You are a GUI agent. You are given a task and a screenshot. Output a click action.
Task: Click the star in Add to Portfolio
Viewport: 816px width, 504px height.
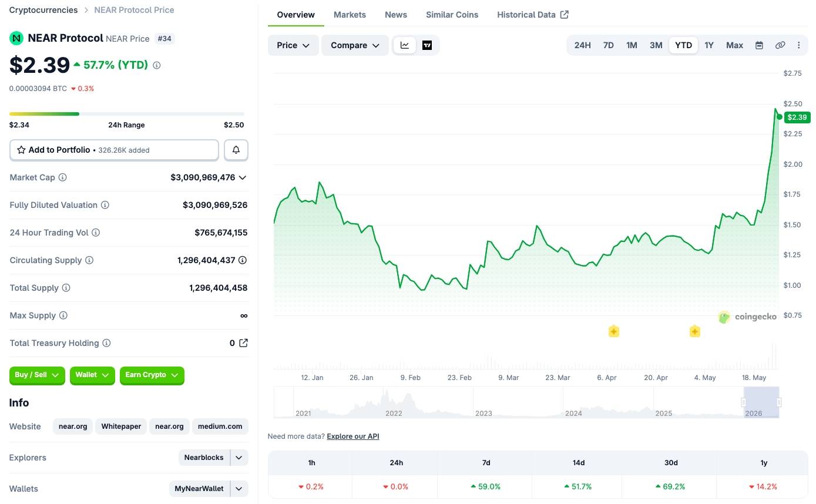21,150
